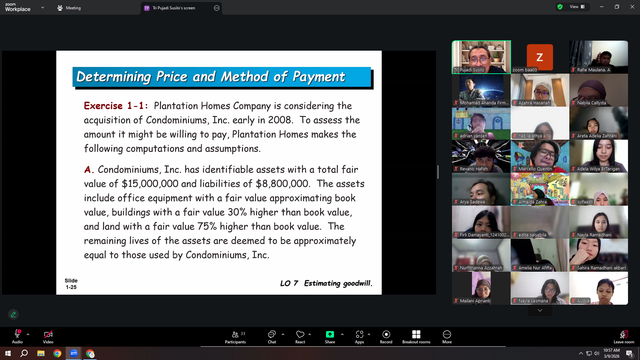Image resolution: width=640 pixels, height=360 pixels.
Task: Select Almaida Zahra video tile
Action: click(x=540, y=189)
